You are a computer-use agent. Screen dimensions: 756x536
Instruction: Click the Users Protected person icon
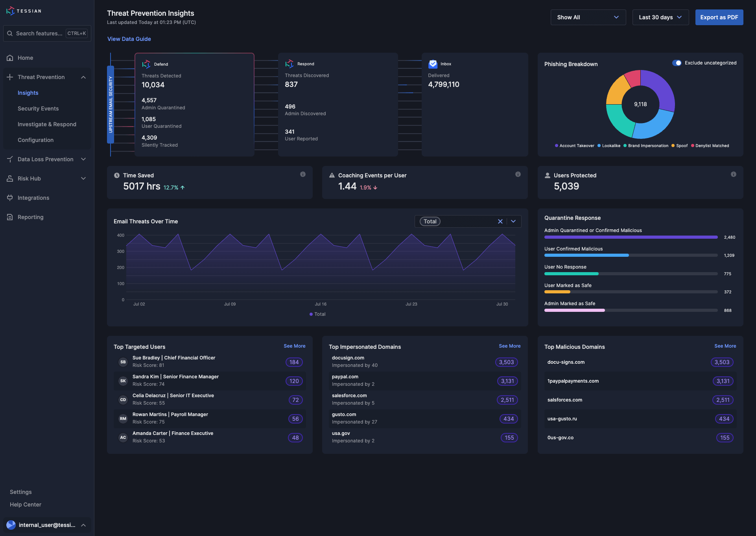[548, 175]
